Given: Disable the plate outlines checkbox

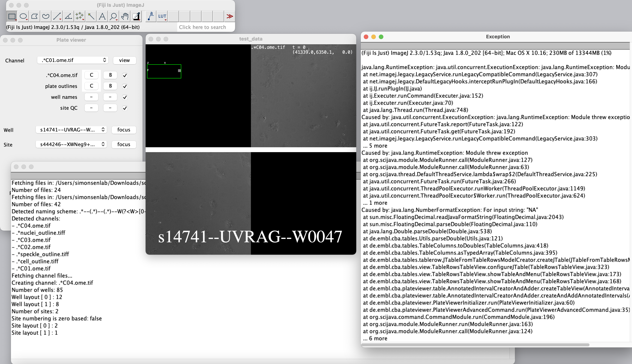Looking at the screenshot, I should (x=125, y=86).
